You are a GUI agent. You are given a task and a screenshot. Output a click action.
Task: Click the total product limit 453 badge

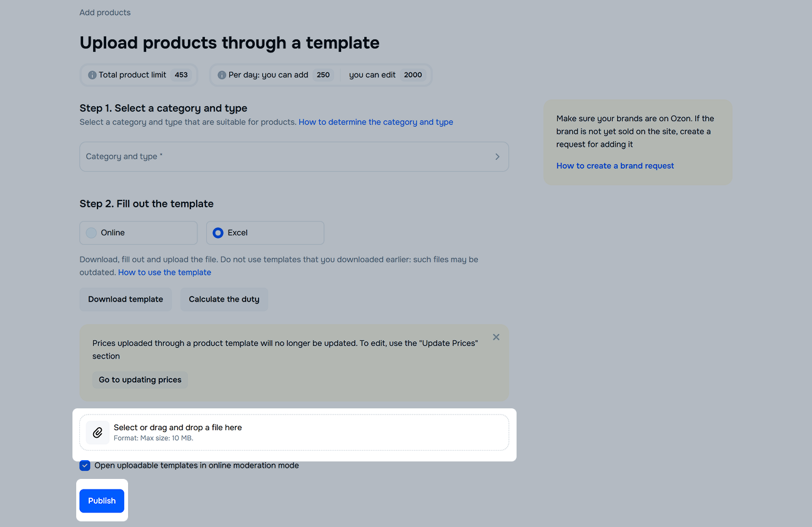tap(181, 75)
